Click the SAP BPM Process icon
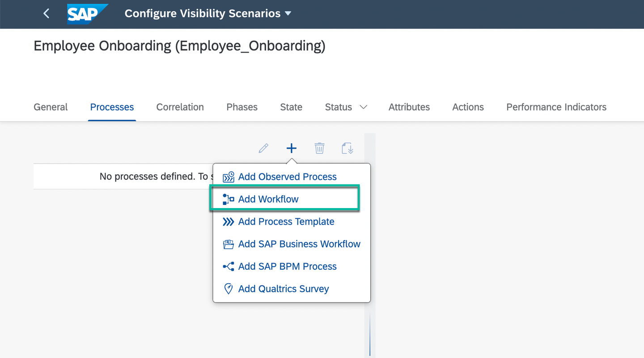 tap(229, 266)
